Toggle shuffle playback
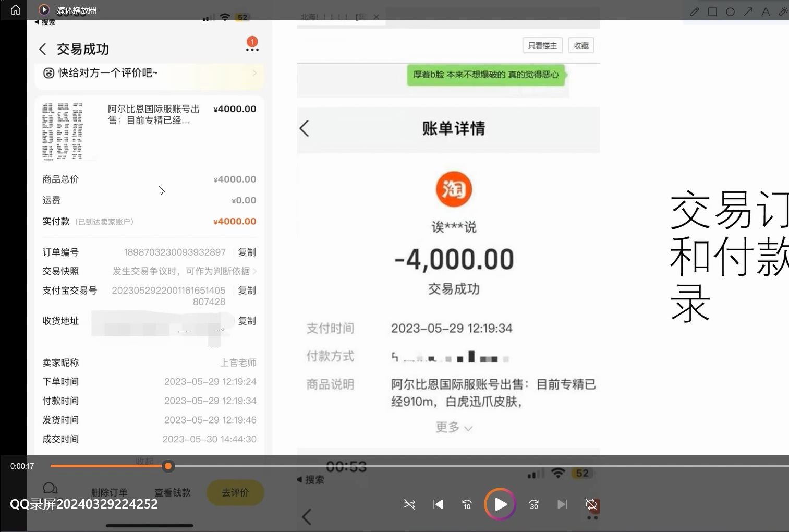The height and width of the screenshot is (532, 789). [x=409, y=504]
